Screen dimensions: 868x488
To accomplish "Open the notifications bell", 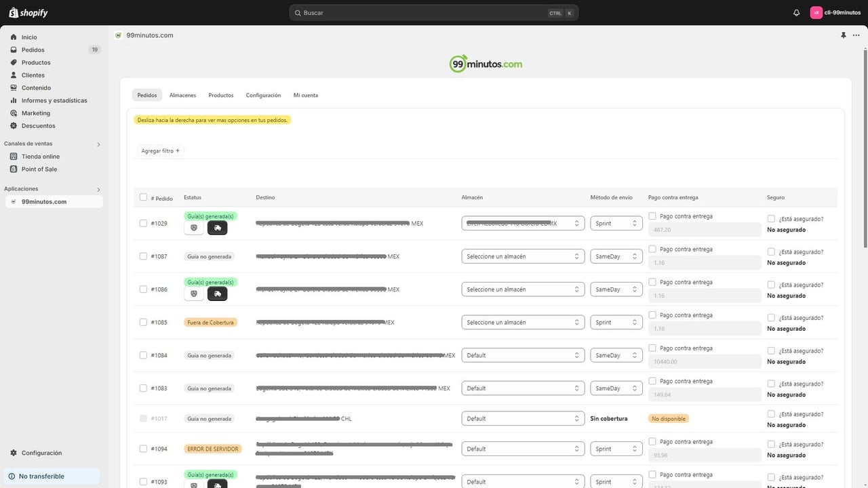I will (796, 13).
